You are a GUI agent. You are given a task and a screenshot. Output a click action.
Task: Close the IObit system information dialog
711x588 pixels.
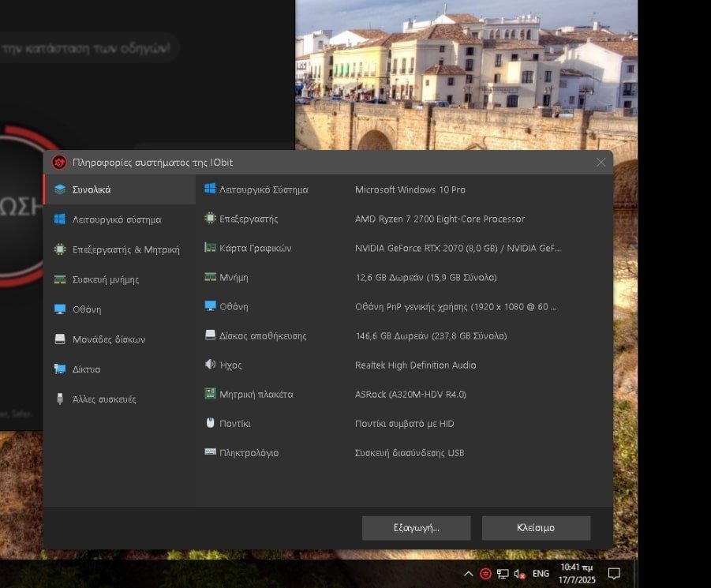[601, 163]
